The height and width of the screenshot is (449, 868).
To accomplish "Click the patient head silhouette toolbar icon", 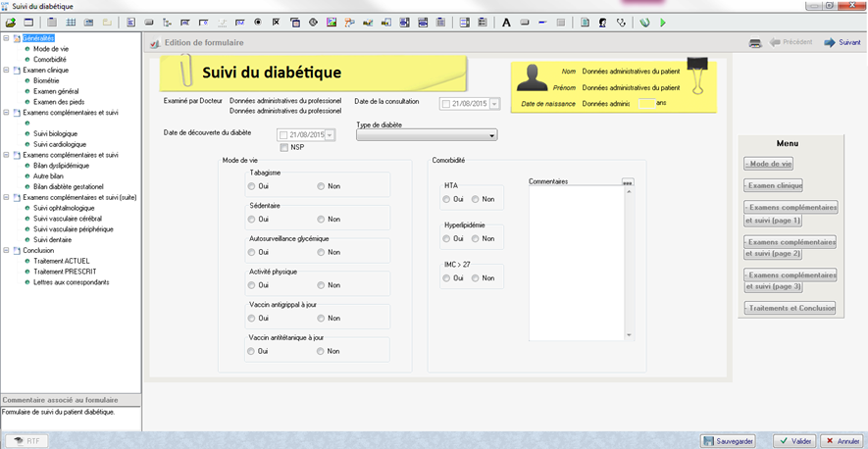I will click(602, 22).
